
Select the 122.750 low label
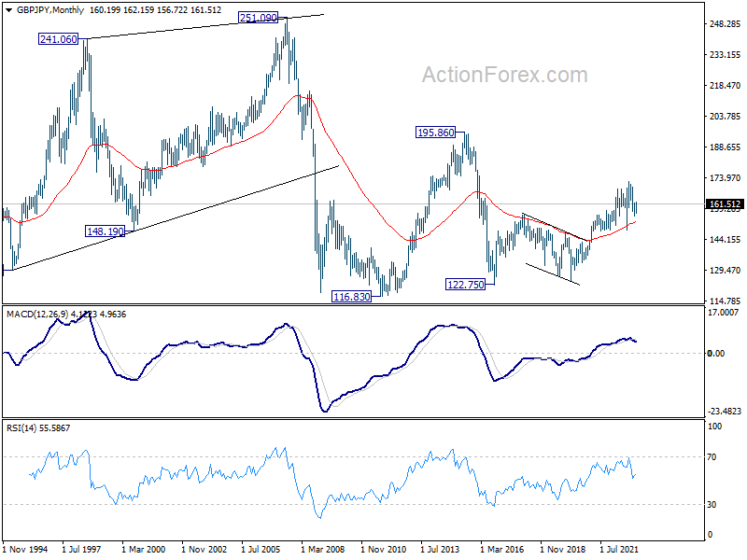[465, 285]
